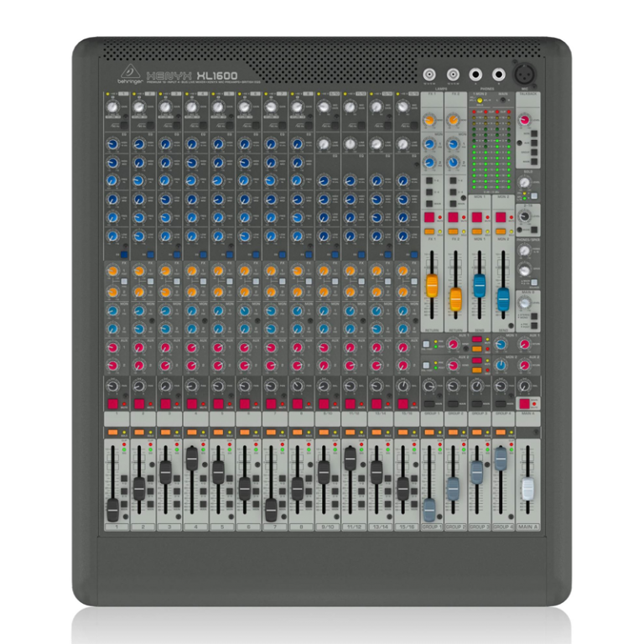Click channel 1 gain knob

pos(112,107)
